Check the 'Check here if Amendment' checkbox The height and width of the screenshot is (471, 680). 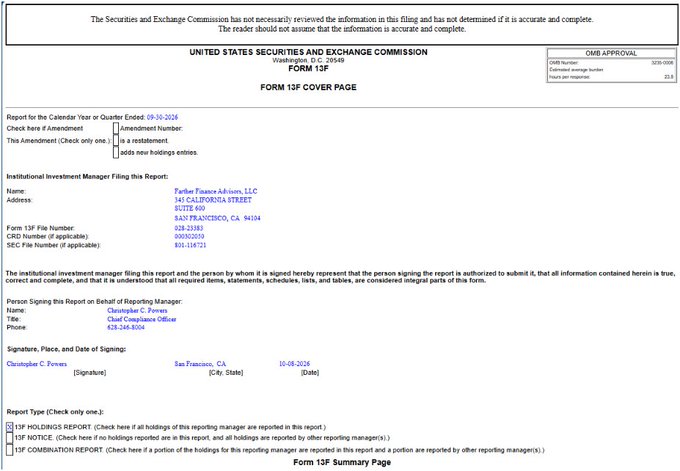click(x=116, y=128)
